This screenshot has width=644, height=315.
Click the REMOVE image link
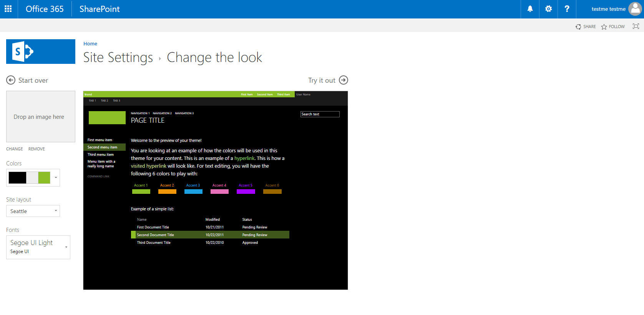[37, 149]
